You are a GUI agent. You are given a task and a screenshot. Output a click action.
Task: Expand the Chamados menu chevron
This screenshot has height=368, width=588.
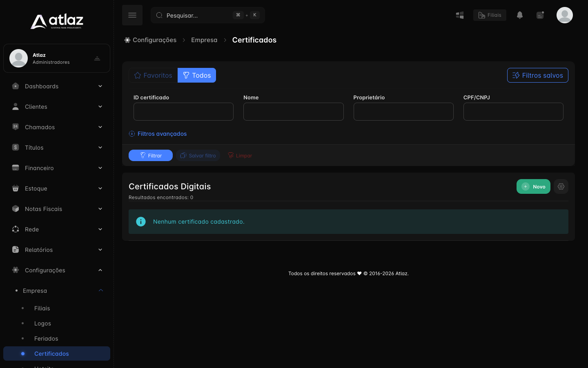point(100,127)
